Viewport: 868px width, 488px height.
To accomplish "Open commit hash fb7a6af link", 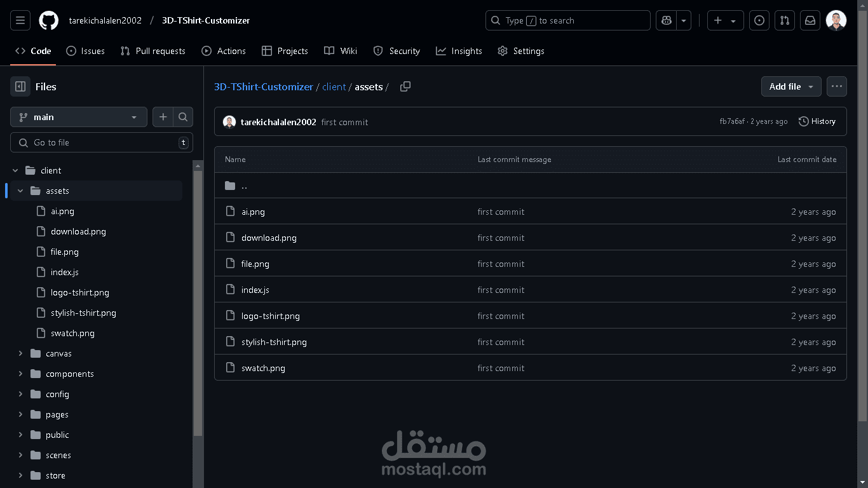I will (732, 121).
